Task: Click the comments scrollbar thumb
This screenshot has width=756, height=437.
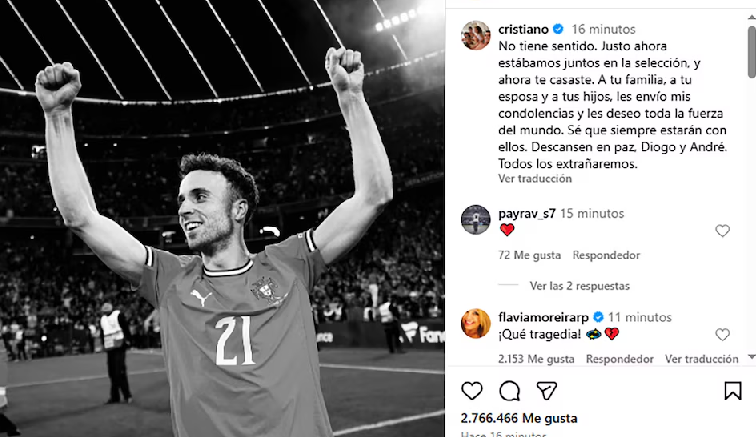Action: click(x=752, y=52)
